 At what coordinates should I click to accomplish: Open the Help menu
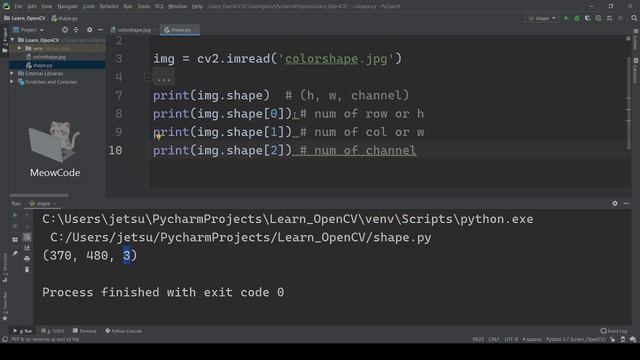[x=197, y=6]
